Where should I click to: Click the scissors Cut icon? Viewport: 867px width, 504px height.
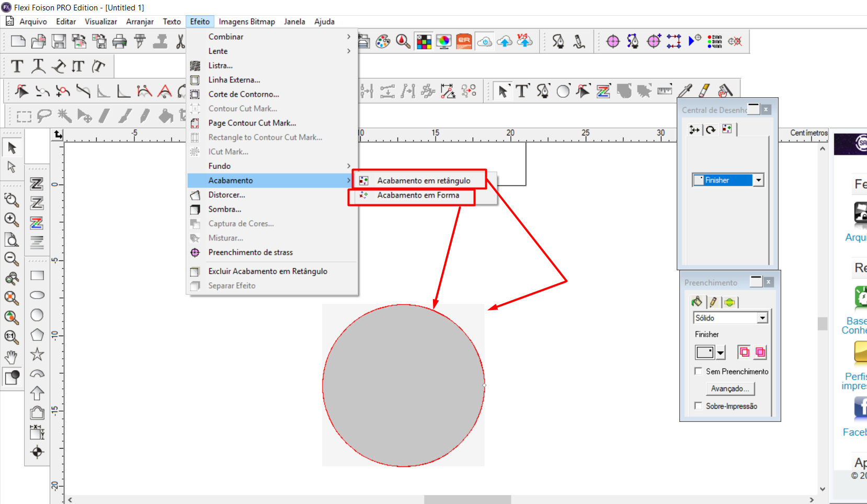[180, 41]
